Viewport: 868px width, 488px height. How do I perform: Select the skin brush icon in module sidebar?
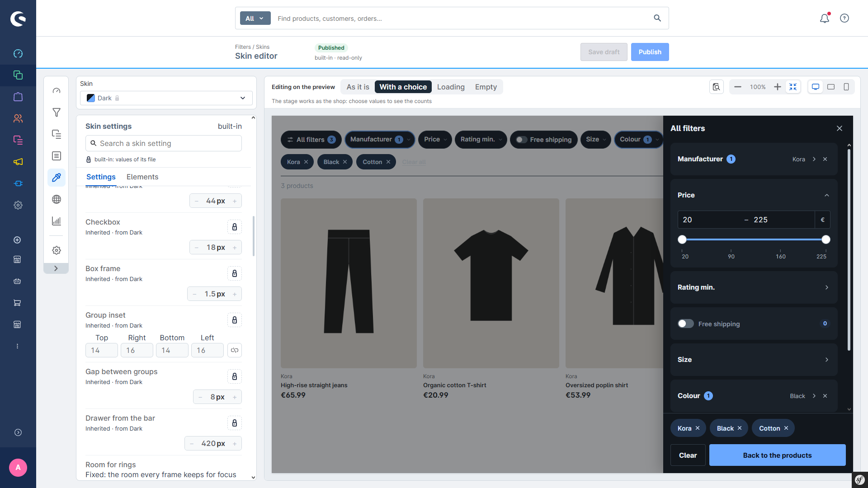57,178
